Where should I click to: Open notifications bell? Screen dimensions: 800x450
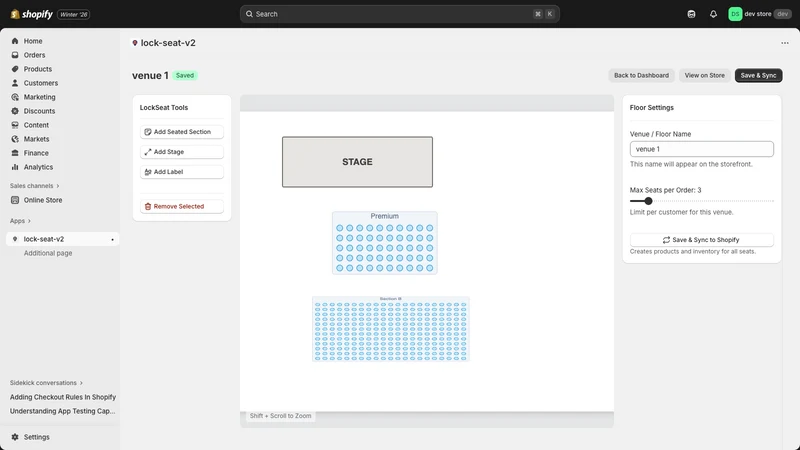[713, 14]
